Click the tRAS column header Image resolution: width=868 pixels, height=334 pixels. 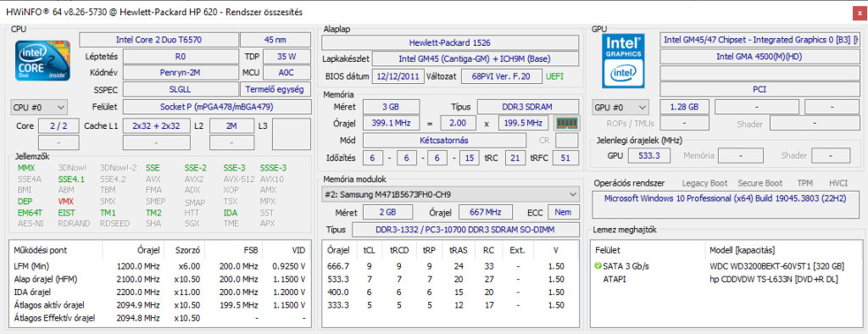pos(459,250)
